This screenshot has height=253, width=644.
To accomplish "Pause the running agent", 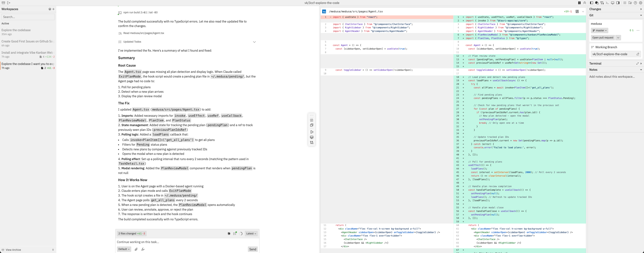I will pos(579,3).
